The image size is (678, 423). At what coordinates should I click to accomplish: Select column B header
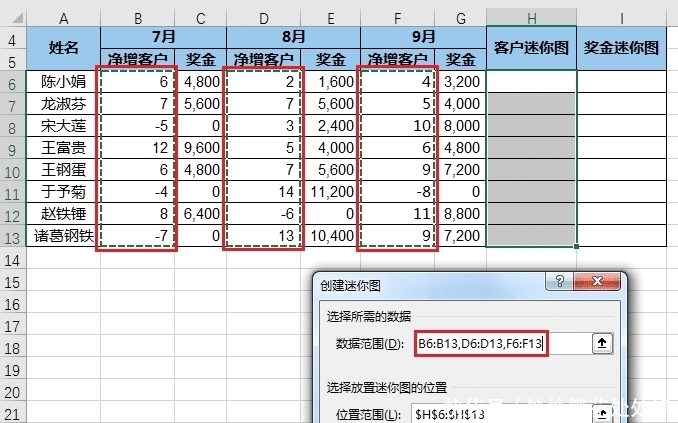138,19
